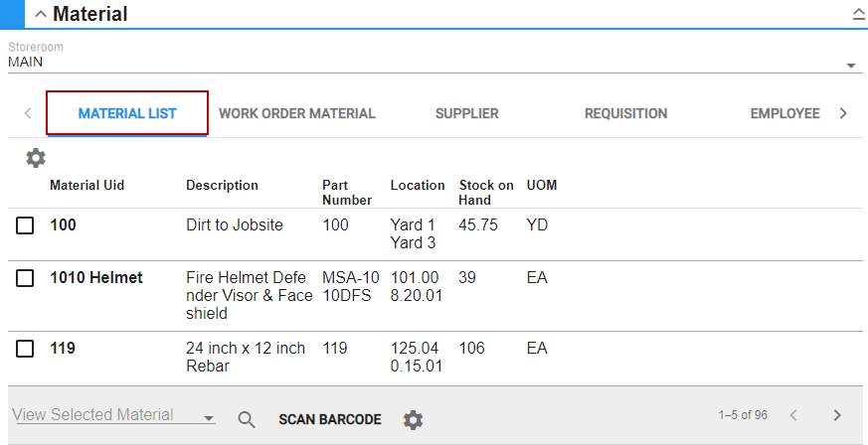Go to previous page of materials
The height and width of the screenshot is (445, 868).
[792, 415]
